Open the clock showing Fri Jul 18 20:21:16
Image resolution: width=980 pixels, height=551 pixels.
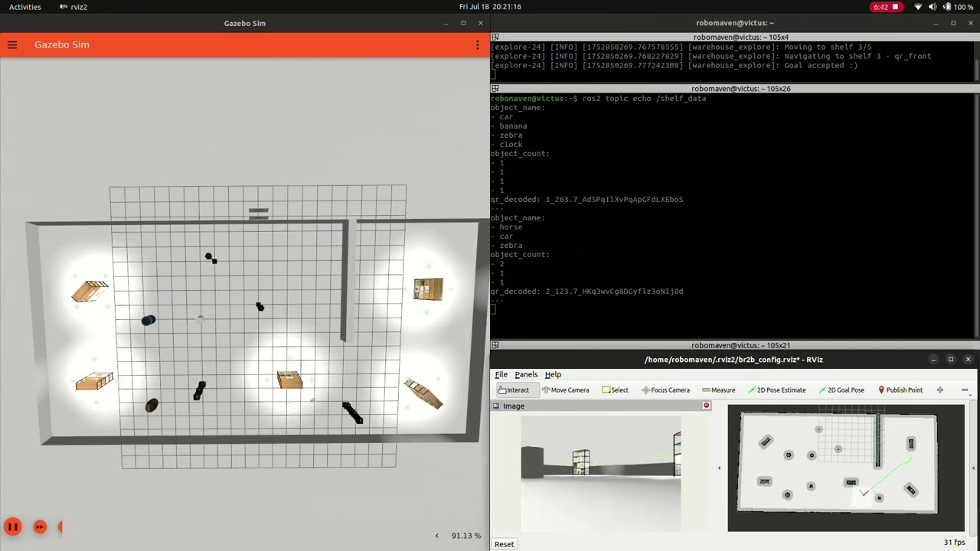click(490, 7)
